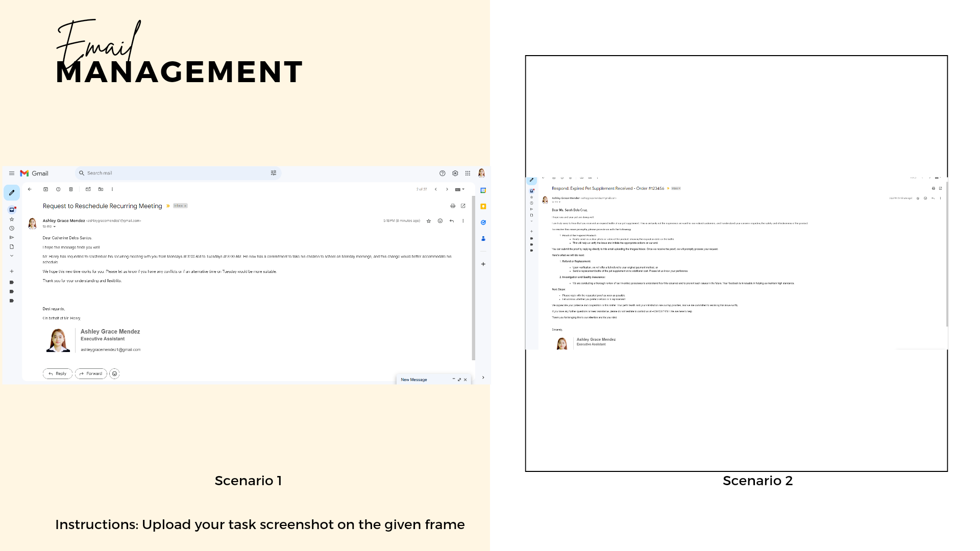
Task: Open Google Keep side panel icon
Action: coord(483,207)
